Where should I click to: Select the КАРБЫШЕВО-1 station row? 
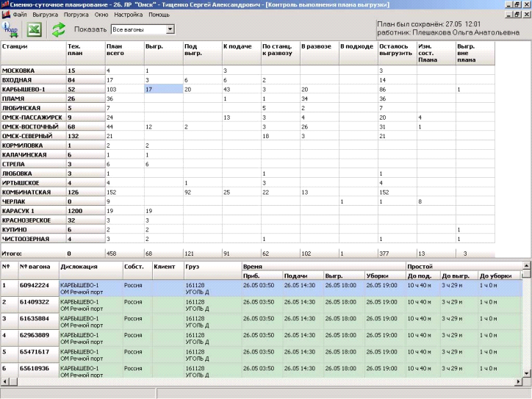(x=248, y=89)
